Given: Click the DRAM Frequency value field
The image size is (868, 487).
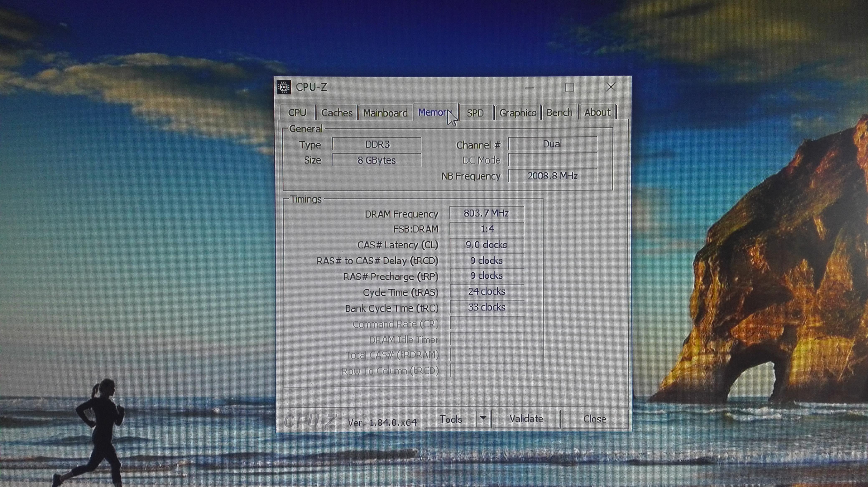Looking at the screenshot, I should 486,213.
